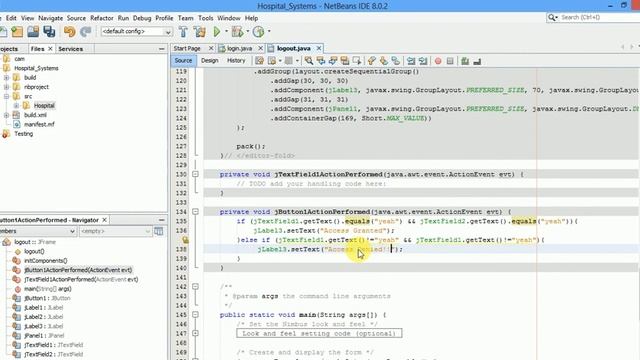Click the navigator filter icon beside empty combo
Image resolution: width=640 pixels, height=360 pixels.
[x=159, y=231]
